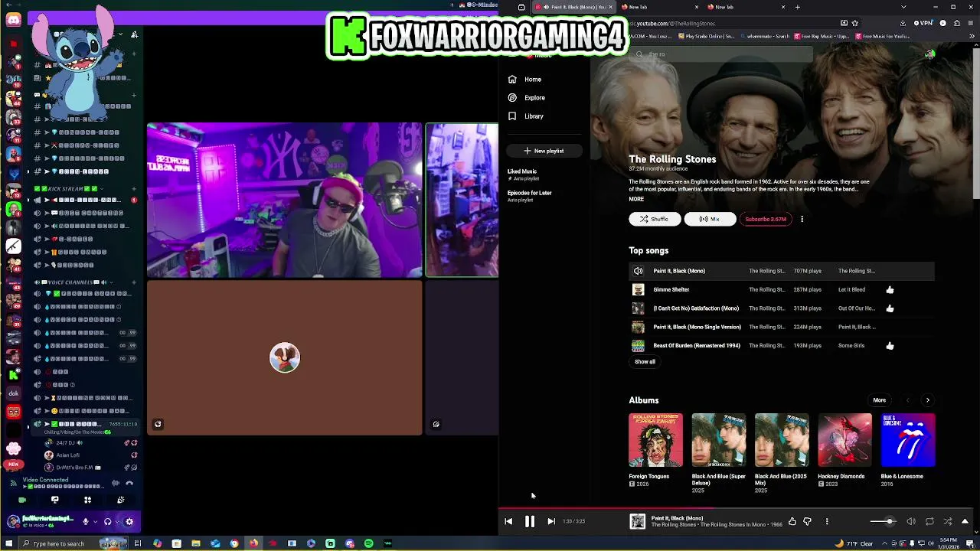Toggle Discord noise suppression

(x=116, y=483)
